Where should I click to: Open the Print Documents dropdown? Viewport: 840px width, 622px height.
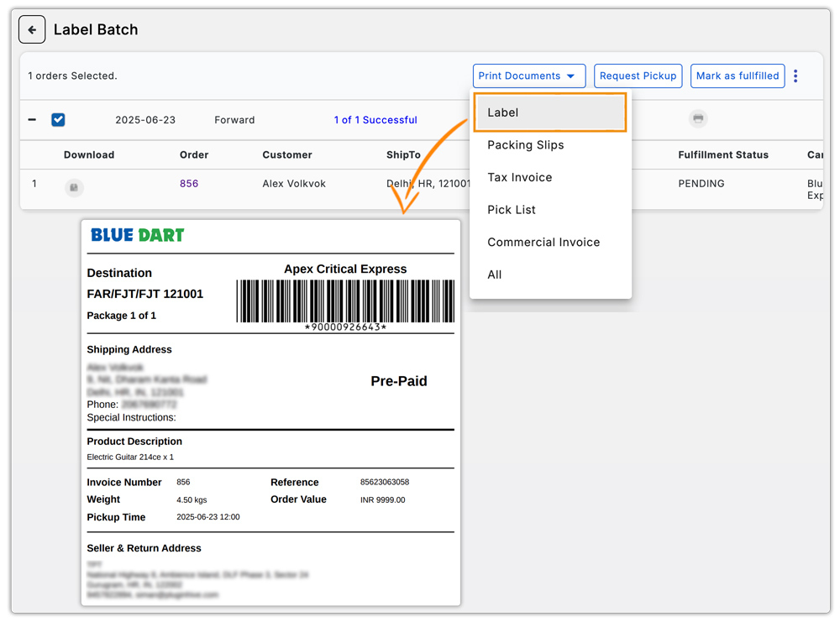[528, 76]
